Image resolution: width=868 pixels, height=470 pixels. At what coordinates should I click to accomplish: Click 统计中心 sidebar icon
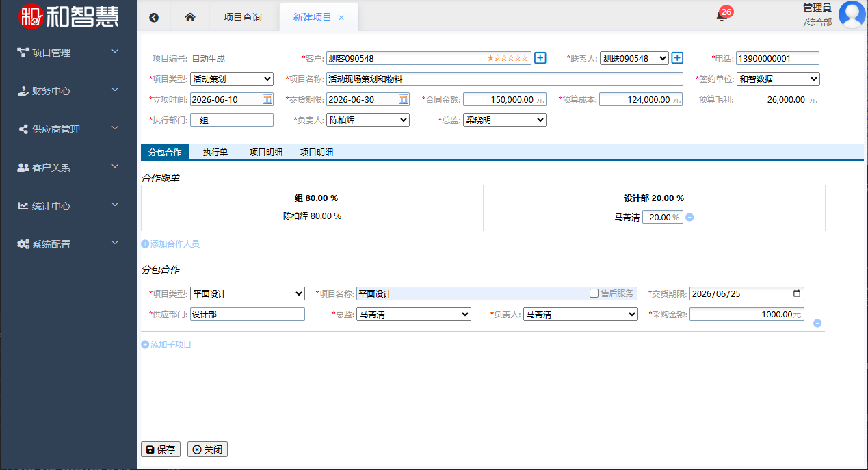23,205
